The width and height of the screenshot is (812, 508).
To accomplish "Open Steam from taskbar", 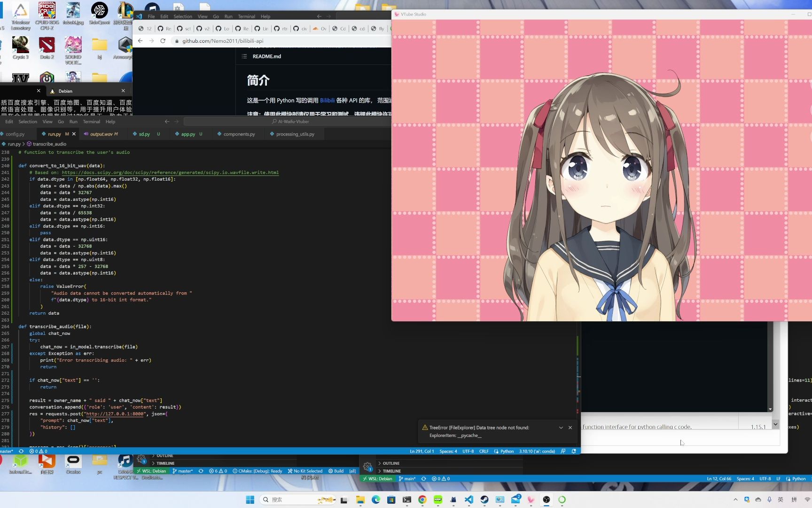I will pos(484,500).
